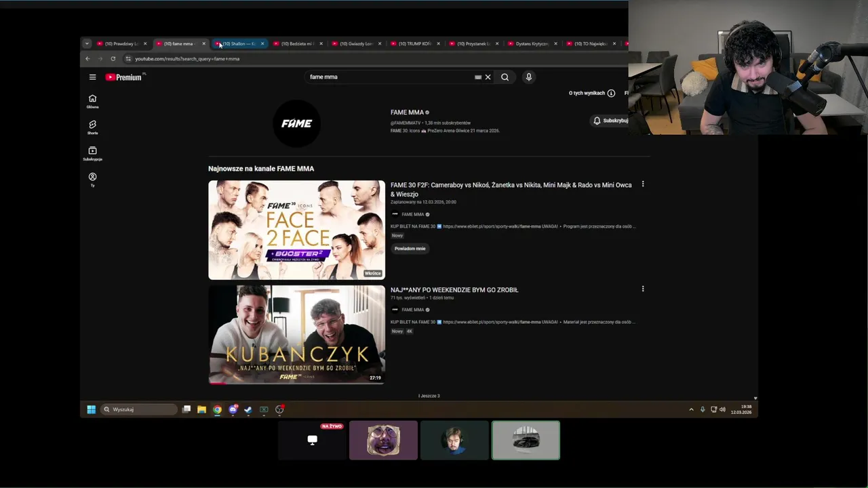Open more options for the FAME 30 F2F video

643,184
